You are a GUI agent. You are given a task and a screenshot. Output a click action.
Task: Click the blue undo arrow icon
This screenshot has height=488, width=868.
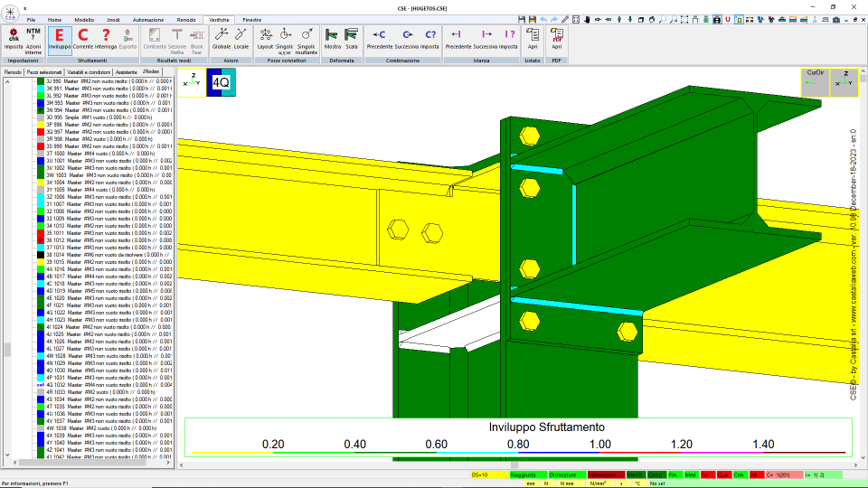(x=543, y=19)
